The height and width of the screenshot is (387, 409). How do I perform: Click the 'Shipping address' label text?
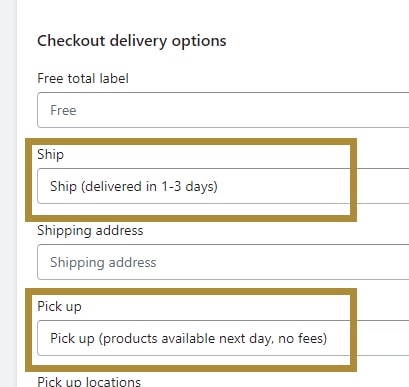pos(90,231)
